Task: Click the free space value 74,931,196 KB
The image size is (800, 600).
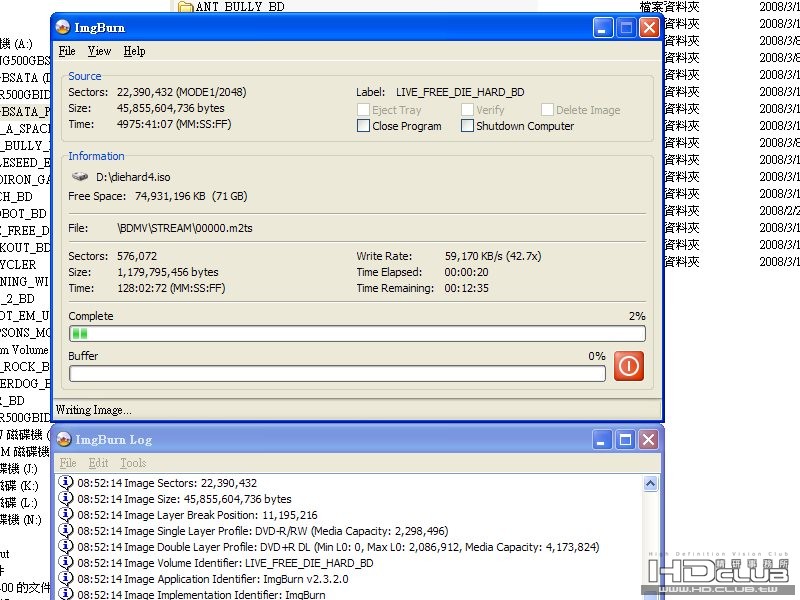Action: pos(170,196)
